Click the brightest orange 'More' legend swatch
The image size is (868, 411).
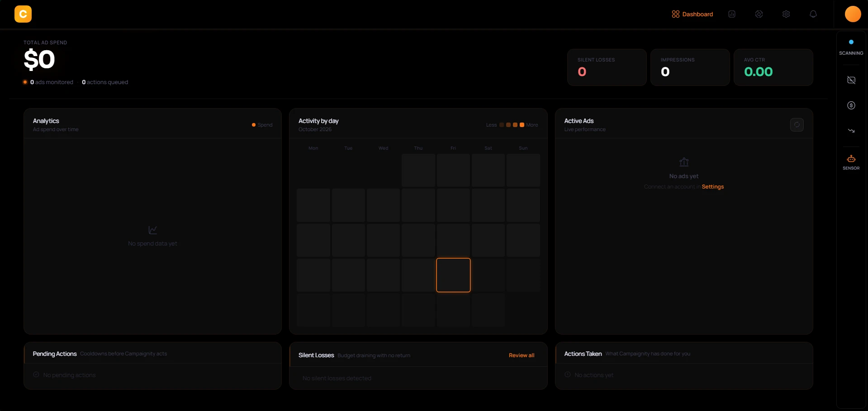click(x=522, y=125)
